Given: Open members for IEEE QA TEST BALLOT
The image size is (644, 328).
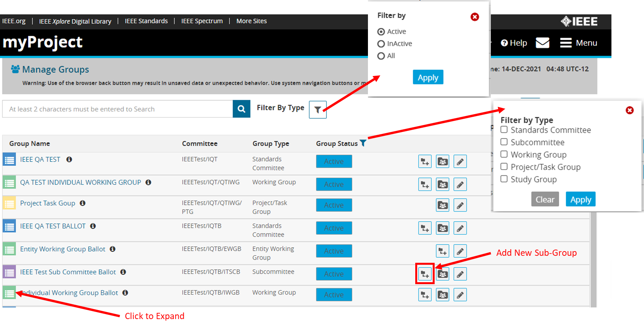Looking at the screenshot, I should tap(442, 228).
